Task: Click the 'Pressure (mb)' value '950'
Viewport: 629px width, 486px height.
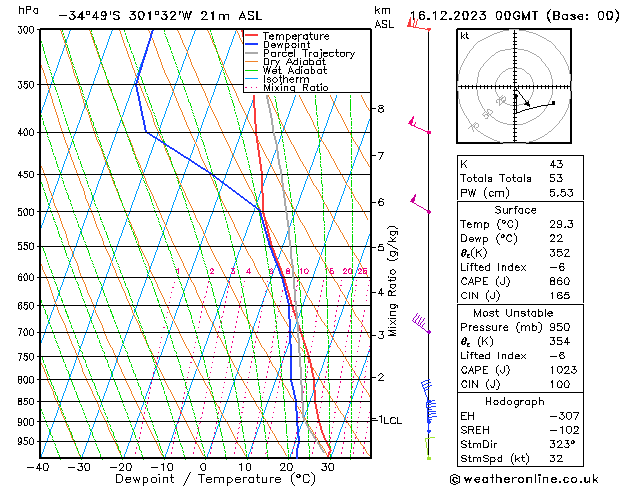Action: pyautogui.click(x=560, y=327)
